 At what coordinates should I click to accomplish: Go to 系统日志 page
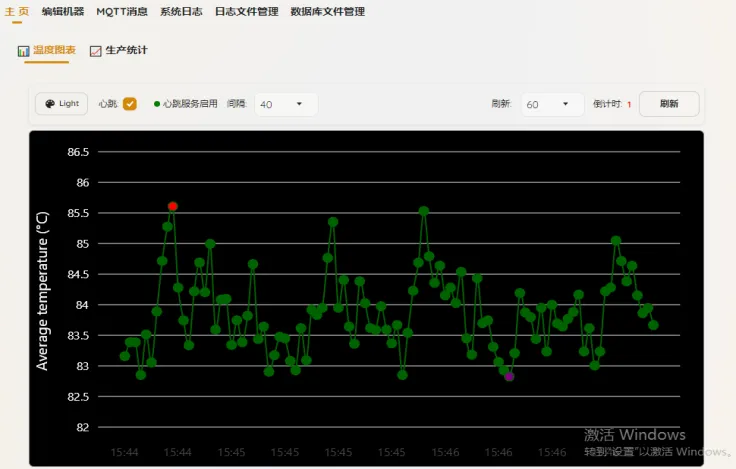tap(181, 11)
